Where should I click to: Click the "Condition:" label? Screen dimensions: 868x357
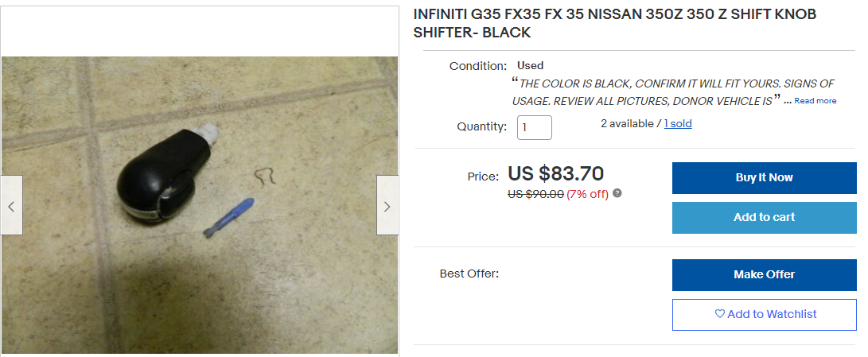(x=477, y=66)
